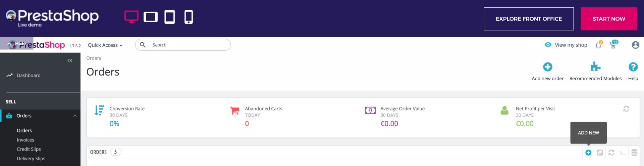Switch to desktop preview device icon

131,16
